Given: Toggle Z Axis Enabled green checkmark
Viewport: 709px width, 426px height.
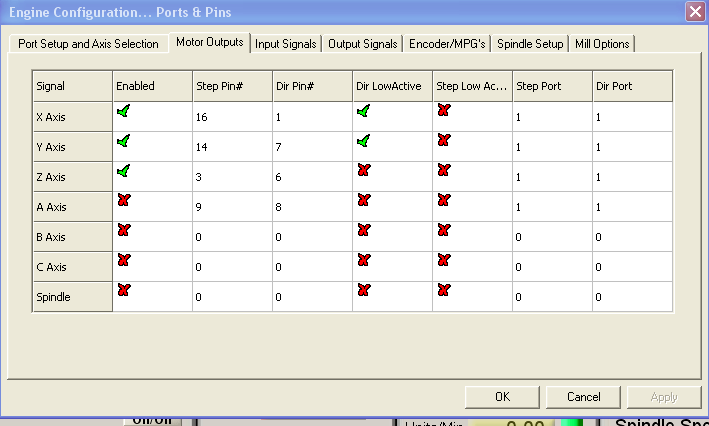Looking at the screenshot, I should pos(123,172).
